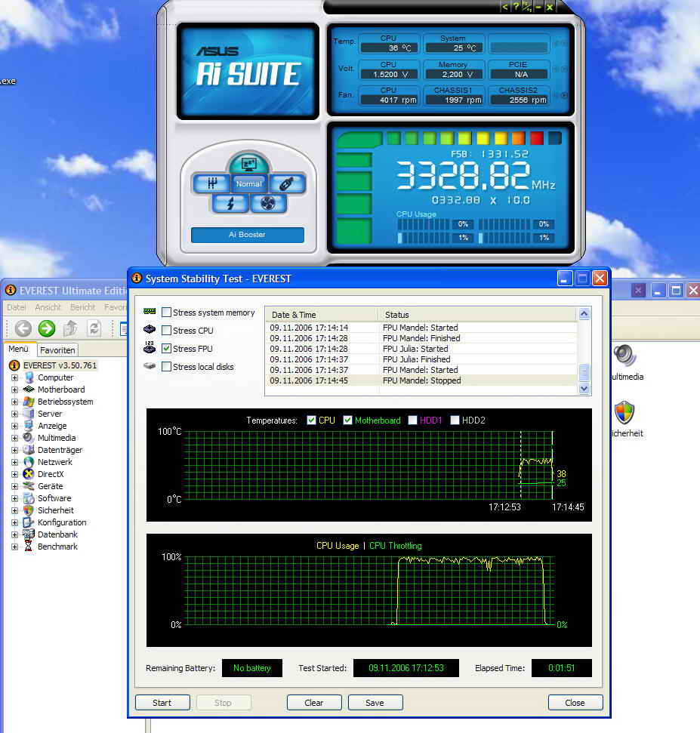This screenshot has width=700, height=733.
Task: Click the refresh icon in EVEREST toolbar
Action: tap(94, 328)
